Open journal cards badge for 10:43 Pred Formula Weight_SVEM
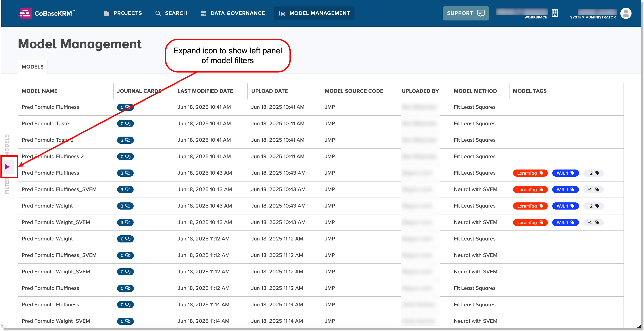Image resolution: width=644 pixels, height=331 pixels. (x=125, y=223)
